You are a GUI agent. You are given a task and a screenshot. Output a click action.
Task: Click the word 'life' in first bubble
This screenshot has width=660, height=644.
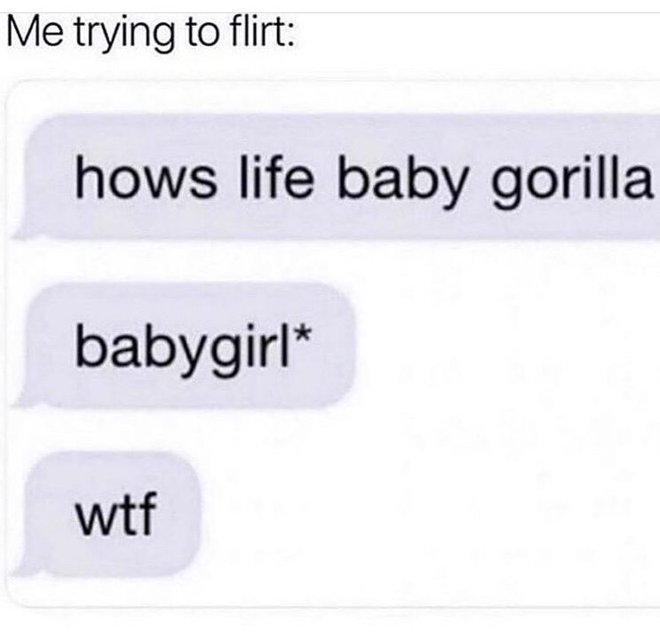point(276,177)
